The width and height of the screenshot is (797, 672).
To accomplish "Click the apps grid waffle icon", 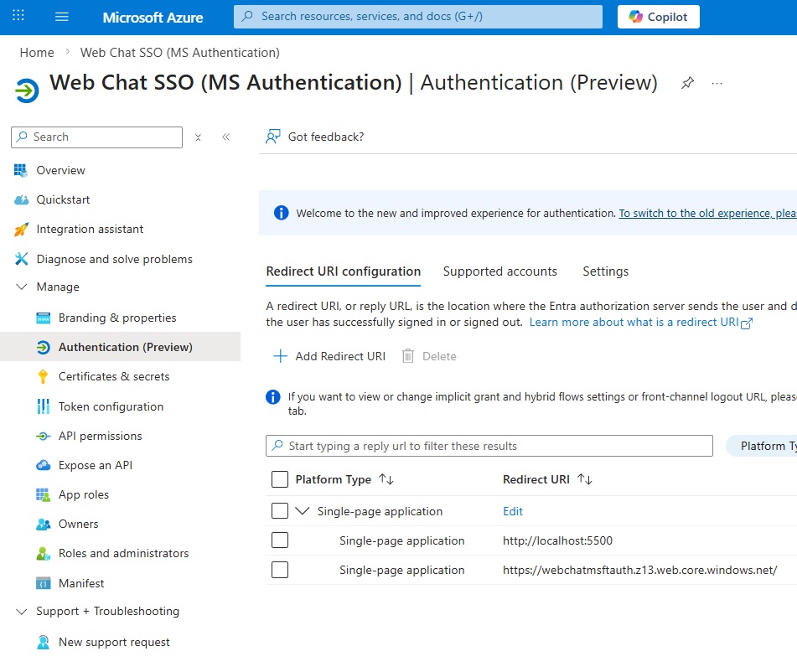I will (18, 17).
